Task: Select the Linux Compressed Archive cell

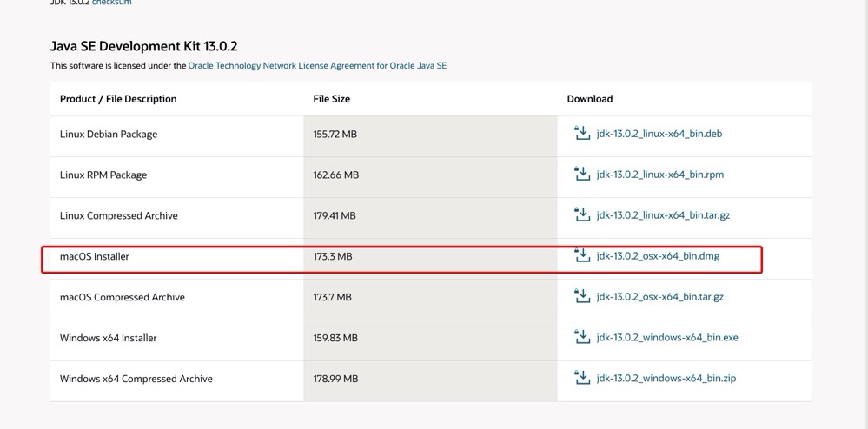Action: pos(118,216)
